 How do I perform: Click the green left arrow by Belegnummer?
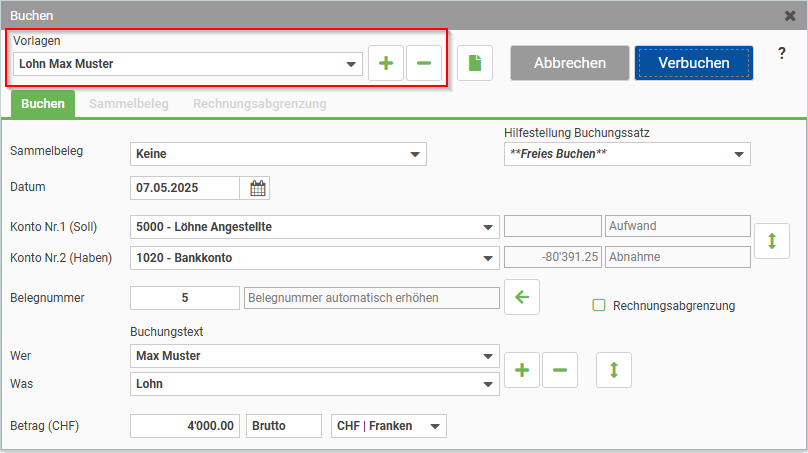[521, 297]
